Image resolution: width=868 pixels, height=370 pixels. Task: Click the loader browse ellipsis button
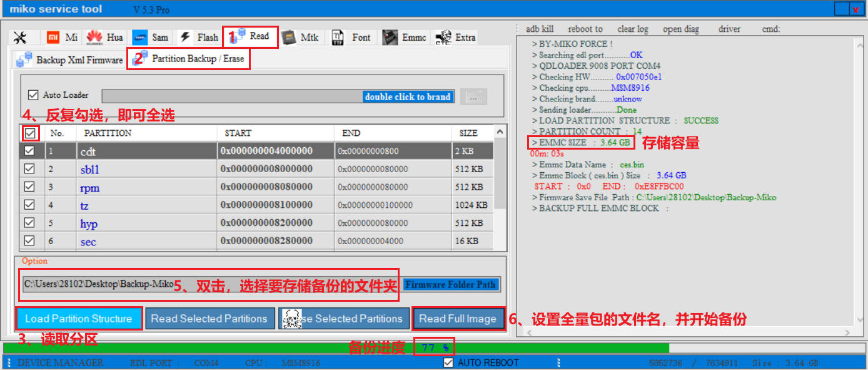pos(473,97)
